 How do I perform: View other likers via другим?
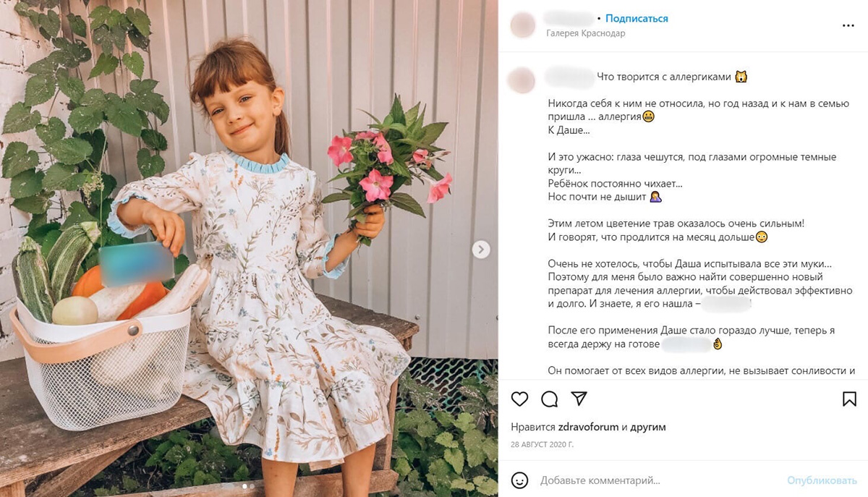[648, 427]
